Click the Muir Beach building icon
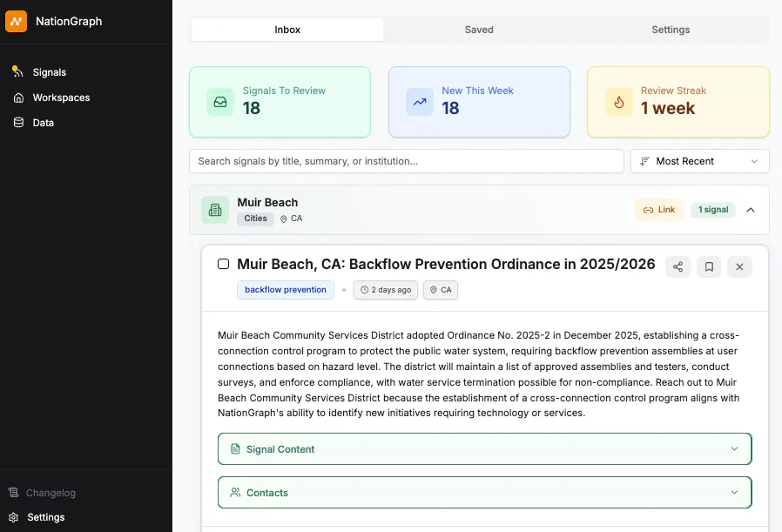This screenshot has width=782, height=532. (215, 210)
